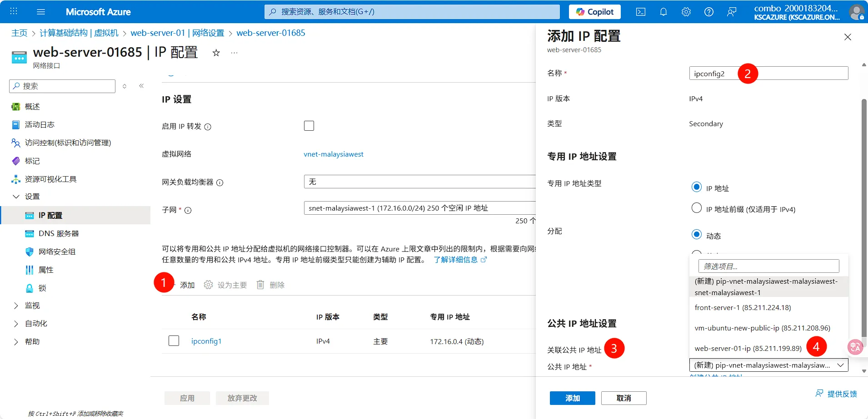Navigate to 网络安全组 settings
This screenshot has height=419, width=868.
coord(56,251)
